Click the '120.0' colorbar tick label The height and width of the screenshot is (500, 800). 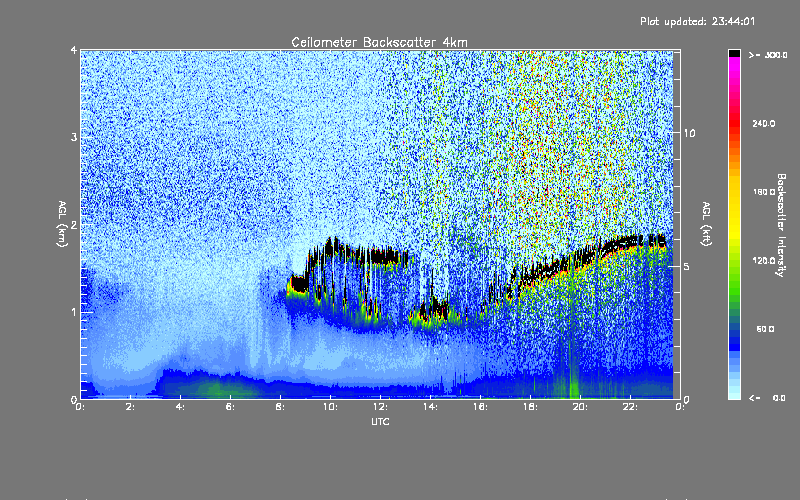pyautogui.click(x=764, y=260)
